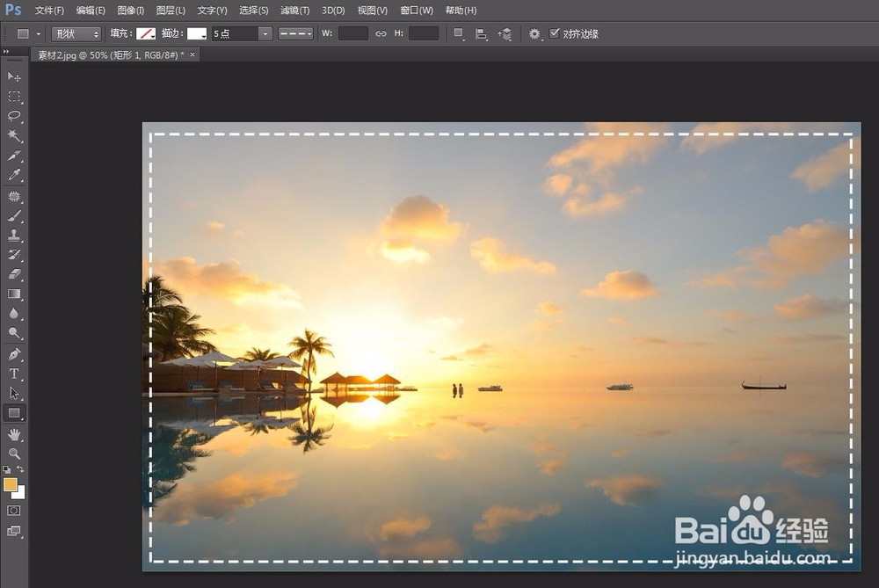879x588 pixels.
Task: Open the 帮助(H) menu
Action: pos(461,11)
